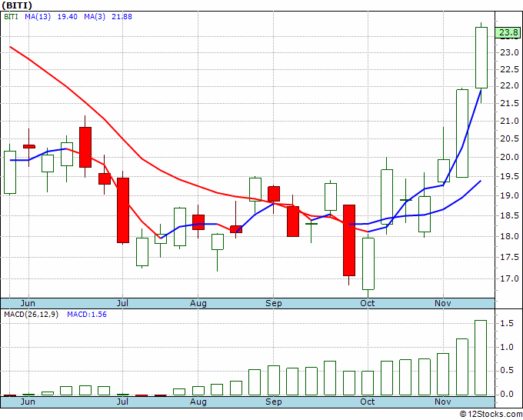Click the 21.0 price axis label
This screenshot has width=523, height=420.
coord(509,121)
